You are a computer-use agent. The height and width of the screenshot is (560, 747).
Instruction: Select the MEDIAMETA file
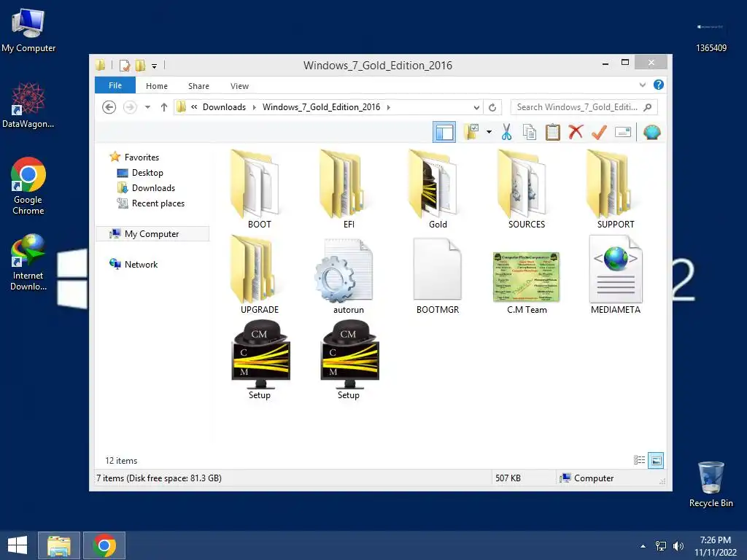click(616, 275)
